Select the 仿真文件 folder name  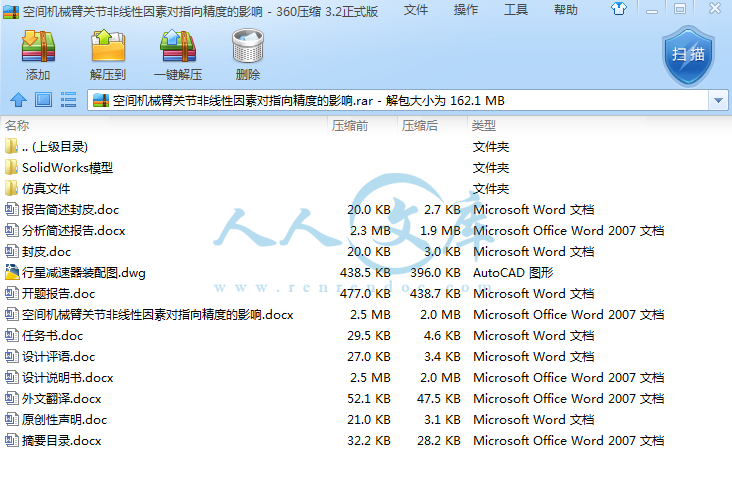tap(46, 189)
